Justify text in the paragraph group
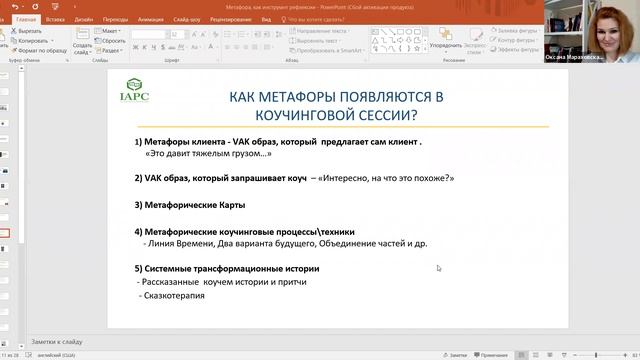Image resolution: width=640 pixels, height=360 pixels. point(255,48)
